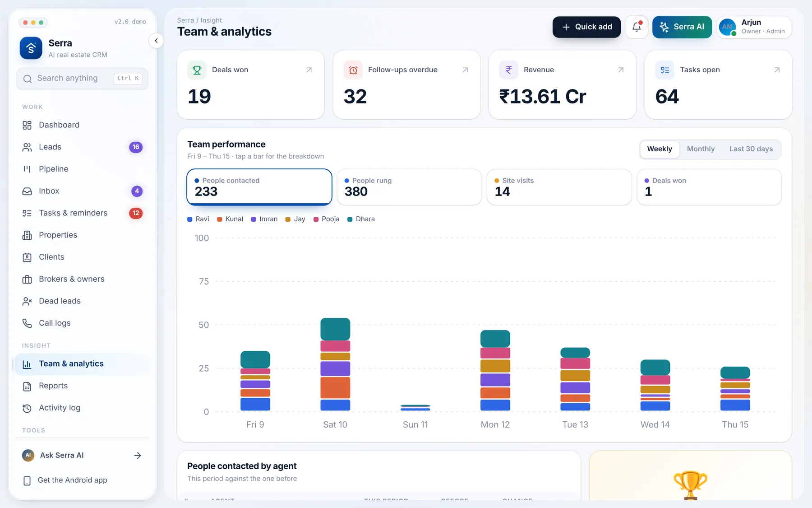
Task: Select the Weekly range option
Action: click(x=660, y=149)
